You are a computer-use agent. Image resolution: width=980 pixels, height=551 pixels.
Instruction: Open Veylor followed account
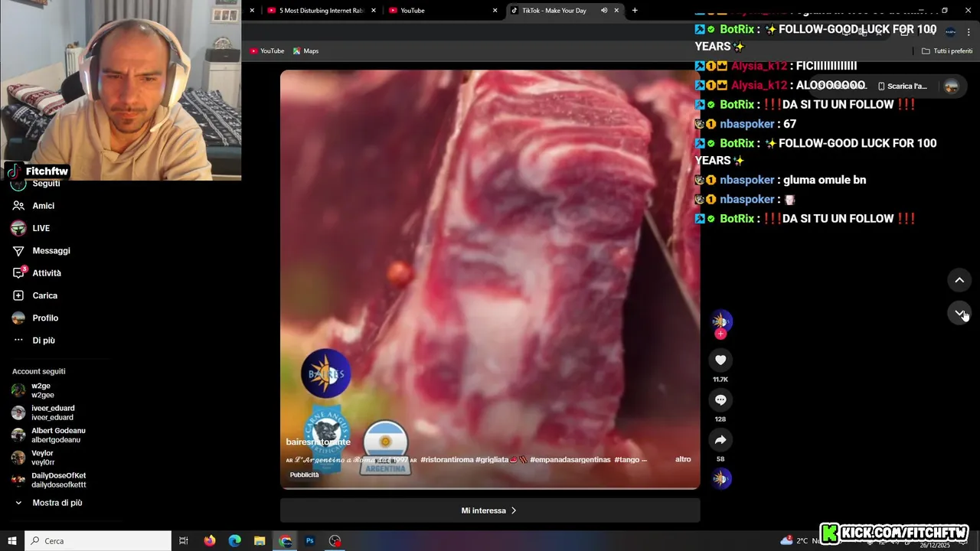pos(43,458)
